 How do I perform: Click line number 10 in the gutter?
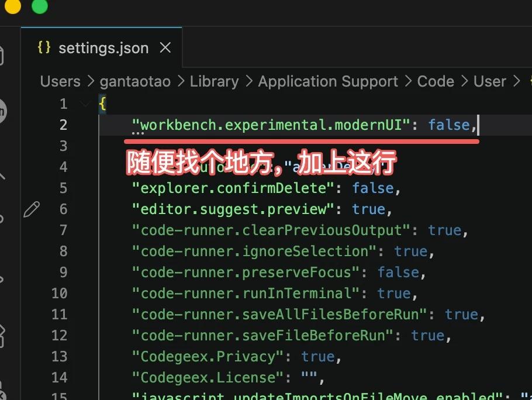60,294
